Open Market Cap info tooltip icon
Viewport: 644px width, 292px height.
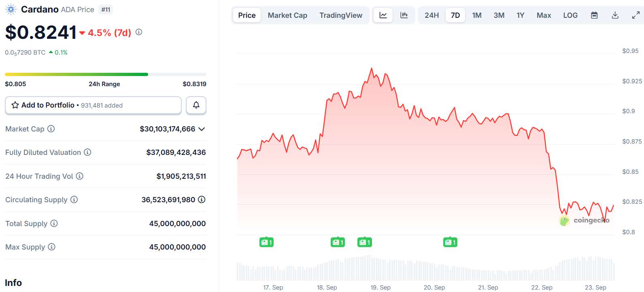coord(51,129)
